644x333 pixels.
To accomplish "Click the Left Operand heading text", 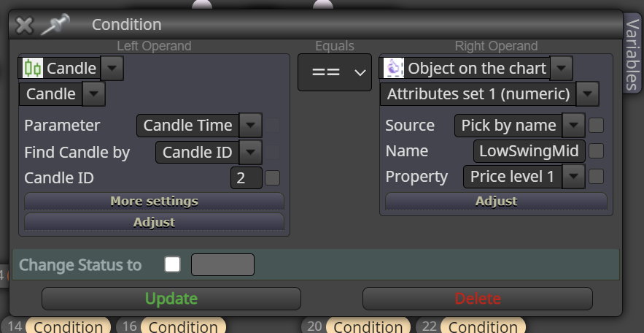I will 154,46.
